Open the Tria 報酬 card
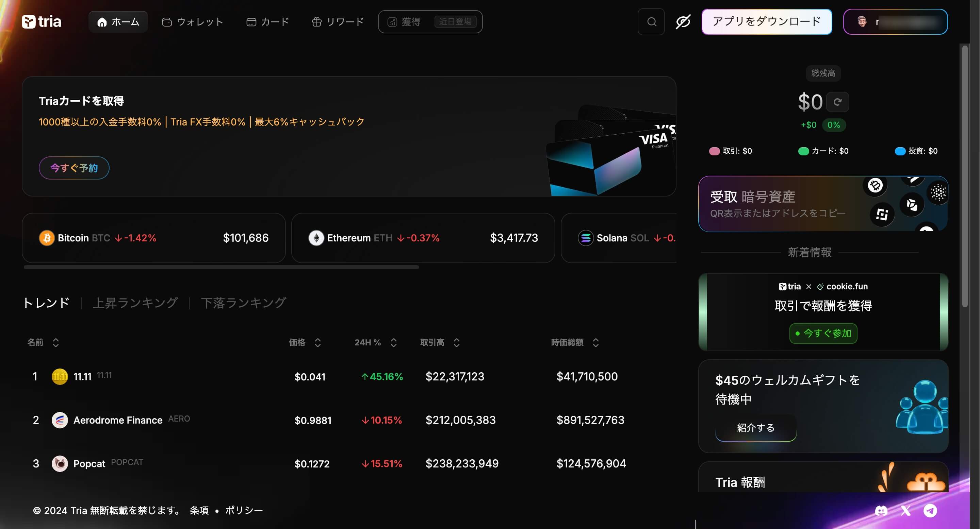The height and width of the screenshot is (529, 980). pos(823,477)
